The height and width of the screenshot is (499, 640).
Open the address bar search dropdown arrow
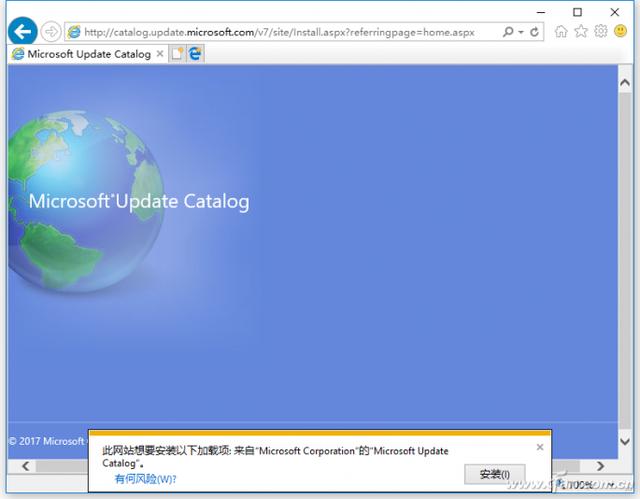tap(521, 32)
